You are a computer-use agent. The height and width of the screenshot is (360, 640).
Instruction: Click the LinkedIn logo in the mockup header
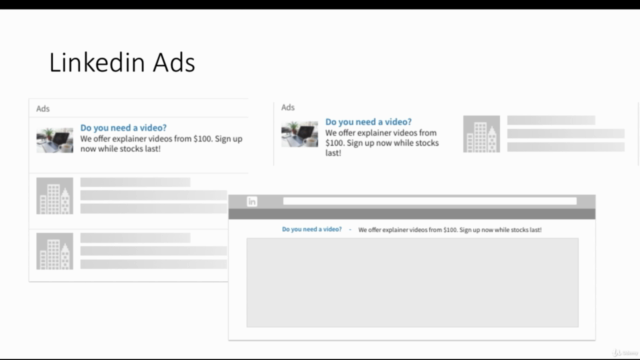tap(252, 201)
